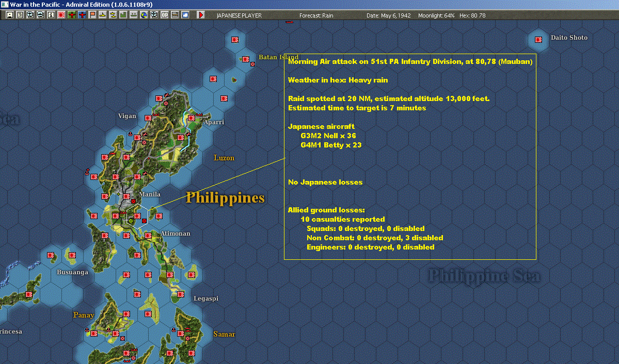Click the Samar island label
619x364 pixels.
pyautogui.click(x=224, y=334)
